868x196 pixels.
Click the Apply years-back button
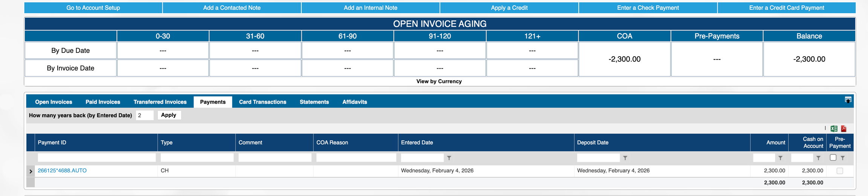(x=168, y=115)
